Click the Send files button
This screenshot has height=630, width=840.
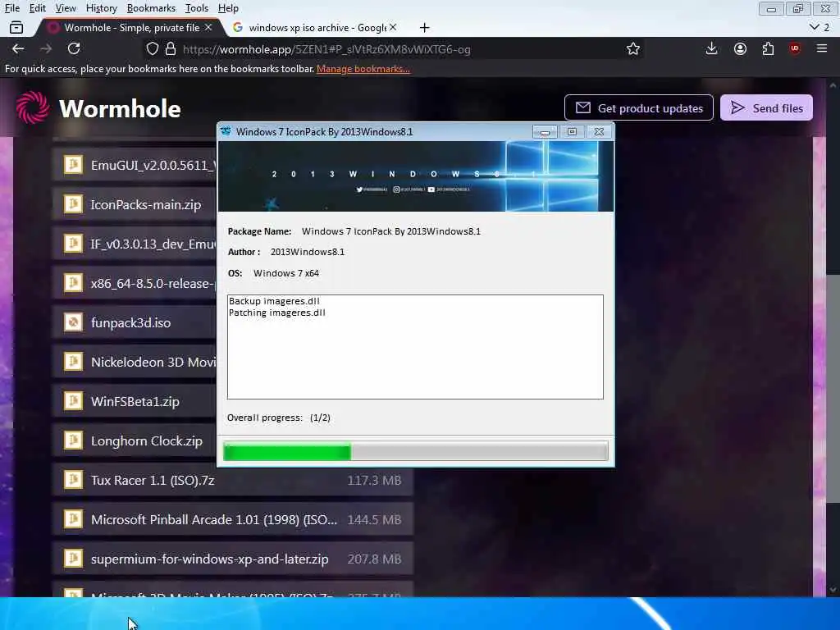[766, 107]
